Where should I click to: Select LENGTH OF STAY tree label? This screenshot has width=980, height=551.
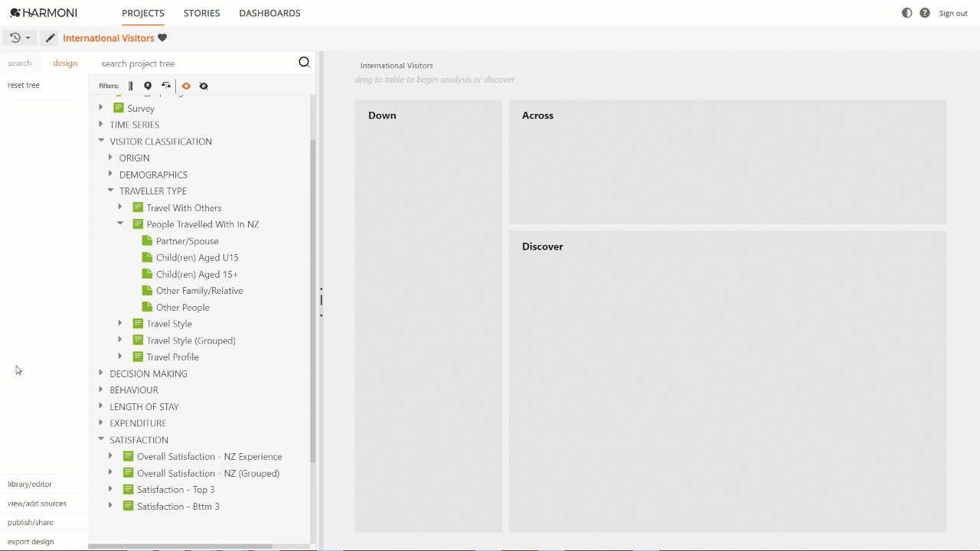(144, 407)
